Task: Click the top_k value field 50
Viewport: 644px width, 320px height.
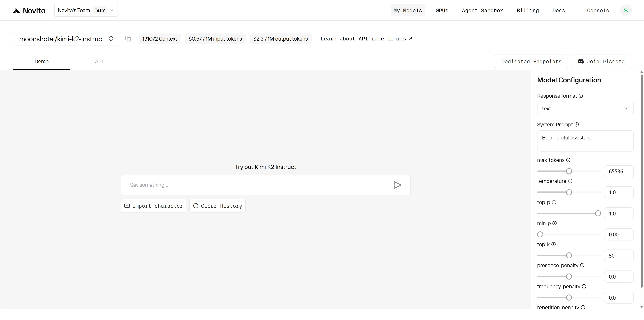Action: (619, 255)
